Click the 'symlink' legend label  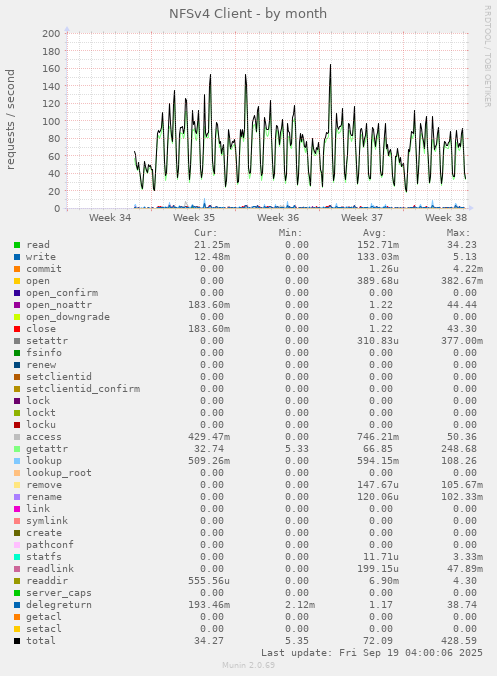[x=47, y=521]
